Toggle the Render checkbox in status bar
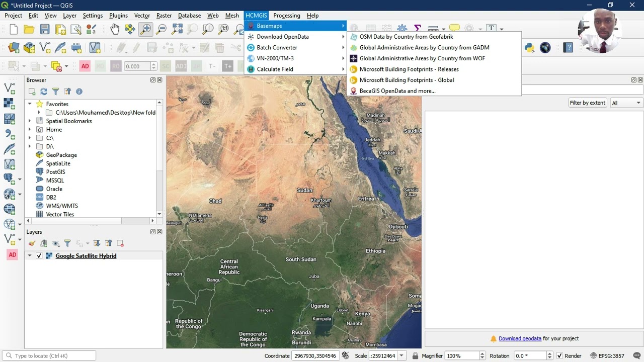The image size is (644, 362). coord(559,356)
